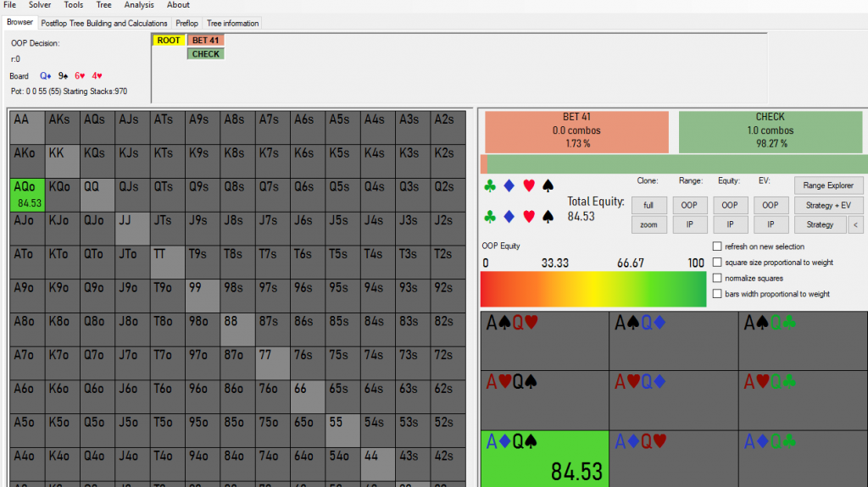
Task: Select the QQ cell in hand matrix
Action: [97, 195]
